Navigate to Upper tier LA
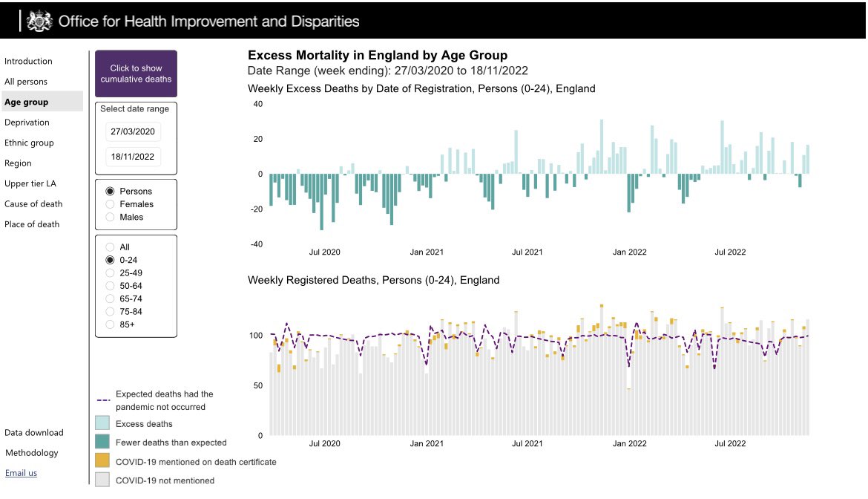Viewport: 868px width, 499px height. [x=30, y=183]
